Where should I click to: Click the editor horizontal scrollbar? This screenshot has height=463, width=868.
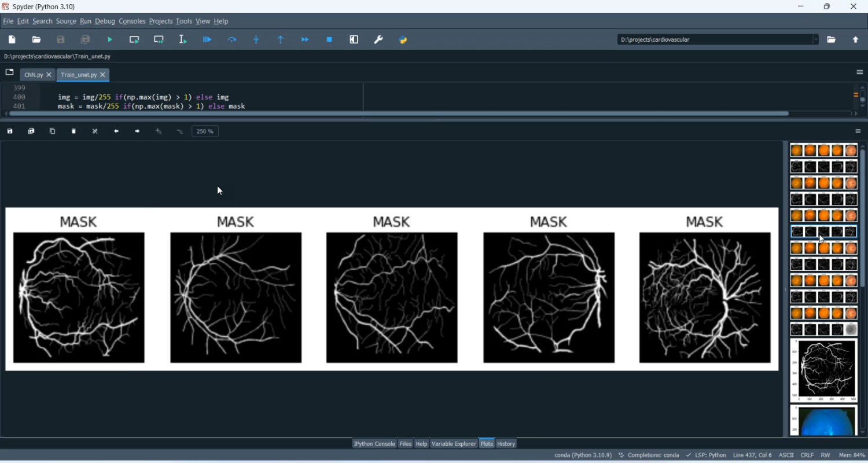tap(399, 115)
